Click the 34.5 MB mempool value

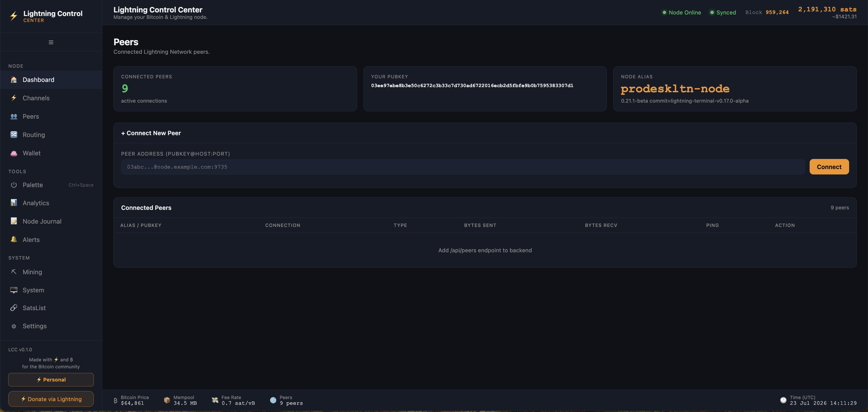coord(185,403)
